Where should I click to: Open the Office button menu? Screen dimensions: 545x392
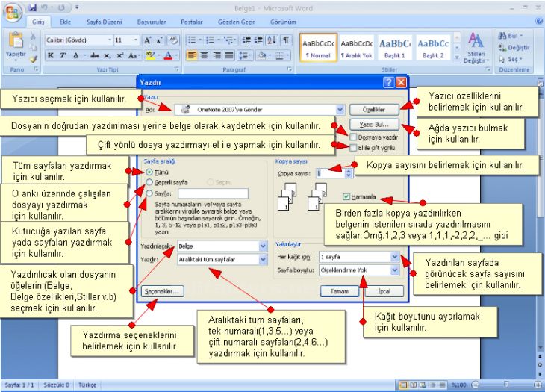12,13
